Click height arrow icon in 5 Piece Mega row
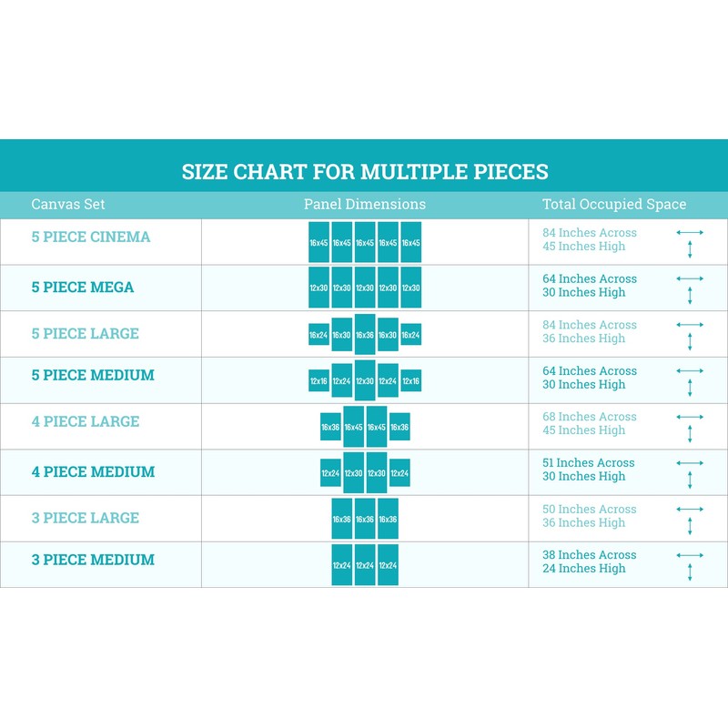This screenshot has width=728, height=728. pos(690,295)
